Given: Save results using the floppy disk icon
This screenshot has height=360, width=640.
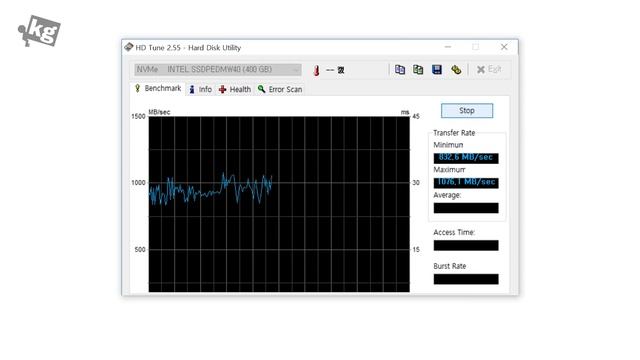Looking at the screenshot, I should 437,70.
